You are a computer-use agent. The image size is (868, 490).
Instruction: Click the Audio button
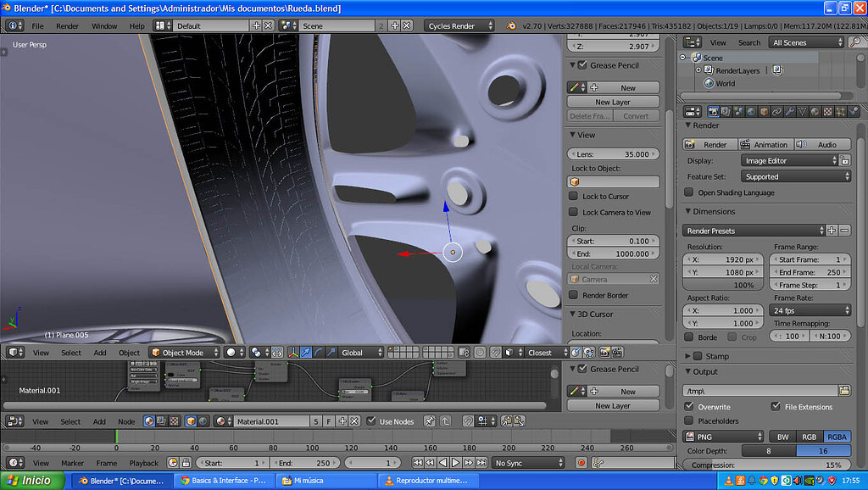coord(822,144)
